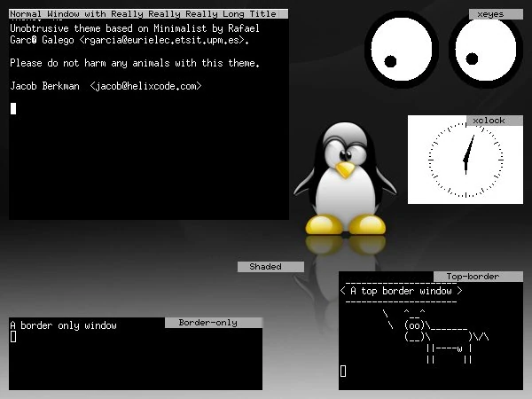This screenshot has height=399, width=532.
Task: Click "Unobtrusive theme based on Minimalist" line
Action: tap(135, 28)
